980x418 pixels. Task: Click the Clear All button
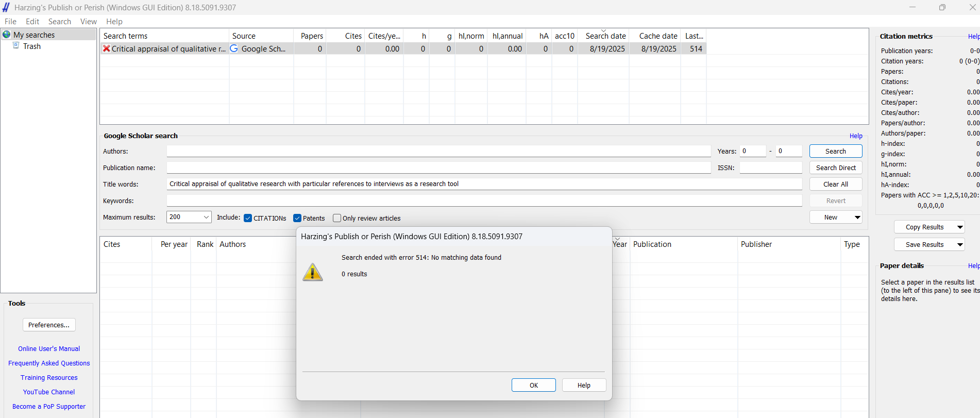pyautogui.click(x=836, y=184)
